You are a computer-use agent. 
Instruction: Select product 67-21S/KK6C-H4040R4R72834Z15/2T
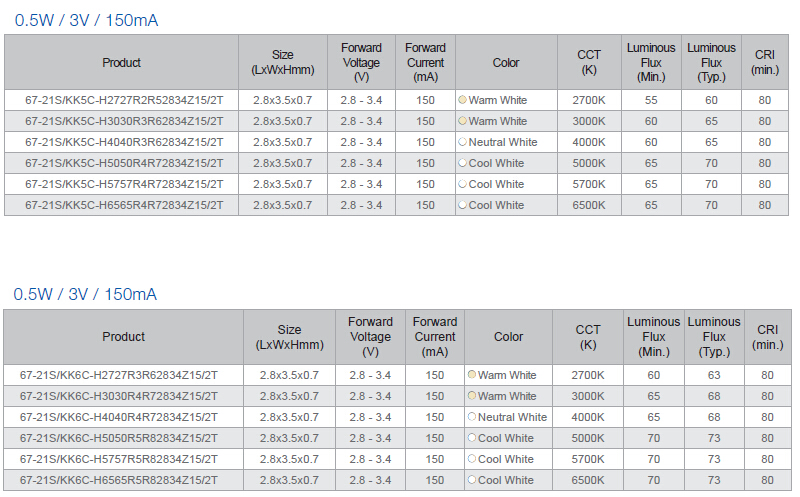[118, 417]
